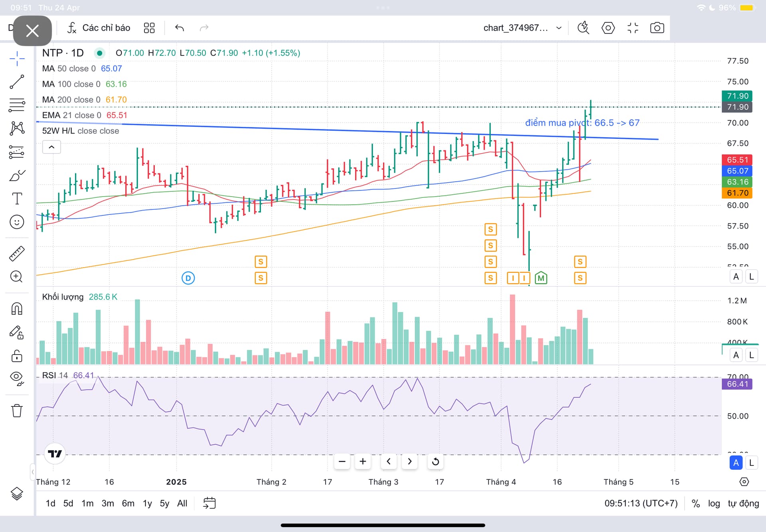Toggle lock all drawings

17,355
